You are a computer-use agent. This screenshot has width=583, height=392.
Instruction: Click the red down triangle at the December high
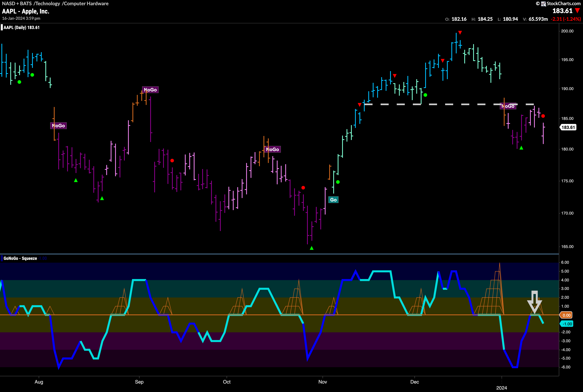click(460, 32)
